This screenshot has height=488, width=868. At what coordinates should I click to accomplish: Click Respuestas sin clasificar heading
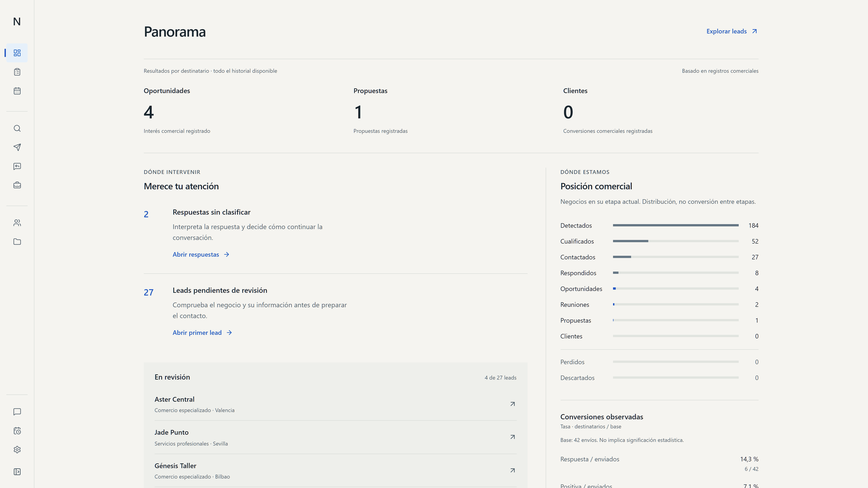coord(211,212)
